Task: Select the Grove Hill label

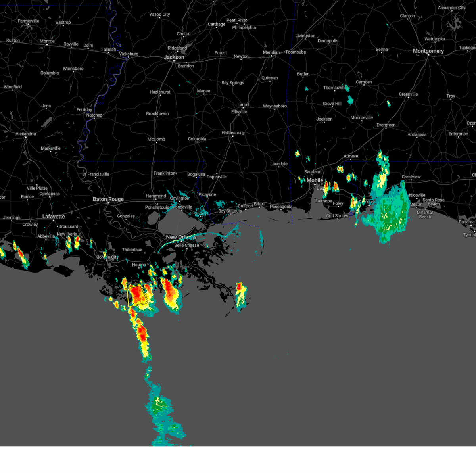Action: (332, 104)
